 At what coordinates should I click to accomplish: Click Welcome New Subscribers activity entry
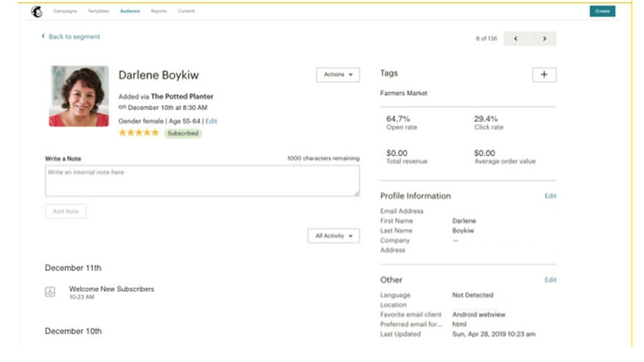coord(111,290)
